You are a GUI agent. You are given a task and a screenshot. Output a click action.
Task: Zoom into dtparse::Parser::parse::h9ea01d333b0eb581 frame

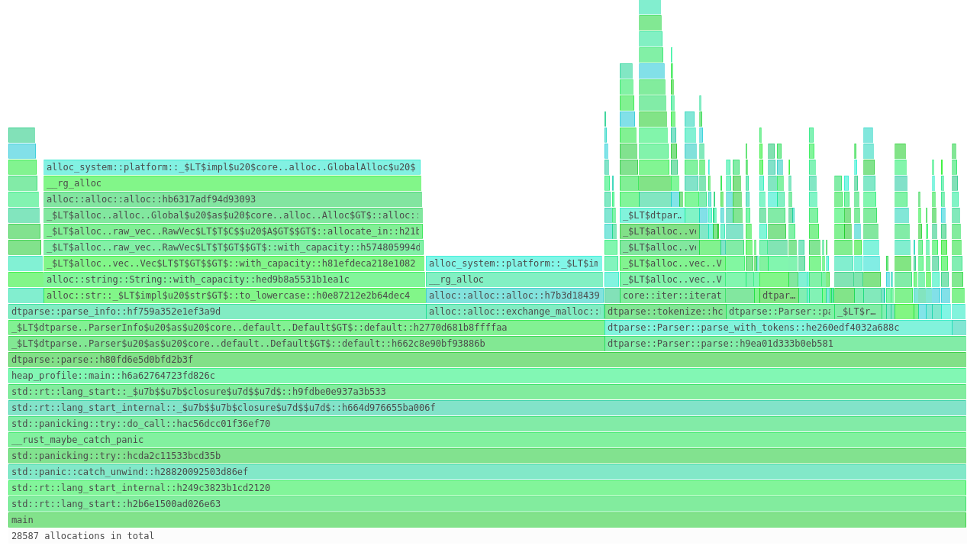click(x=785, y=344)
